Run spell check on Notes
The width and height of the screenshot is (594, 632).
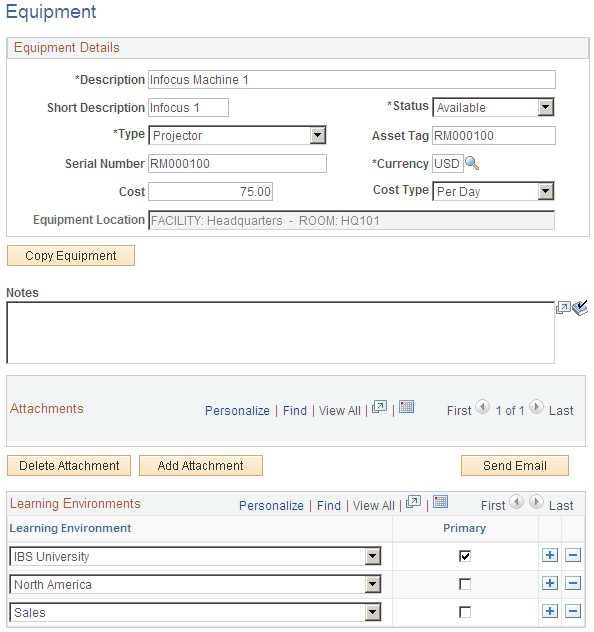click(x=580, y=308)
